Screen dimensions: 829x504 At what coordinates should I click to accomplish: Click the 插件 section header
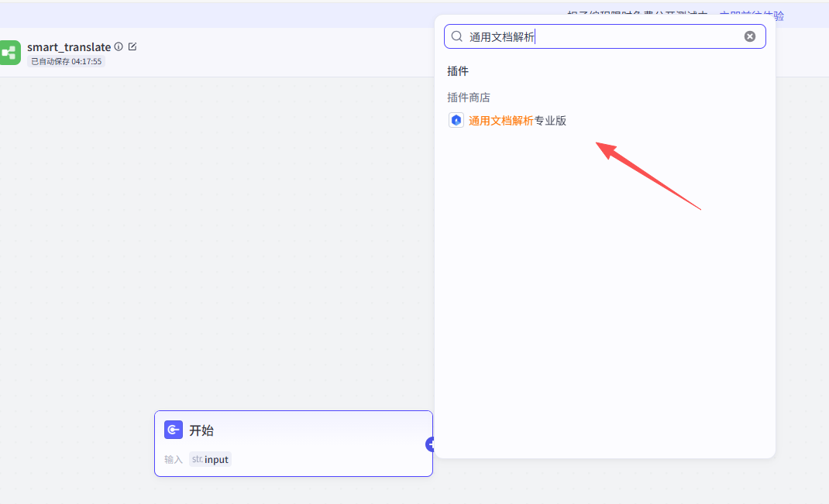pyautogui.click(x=458, y=71)
